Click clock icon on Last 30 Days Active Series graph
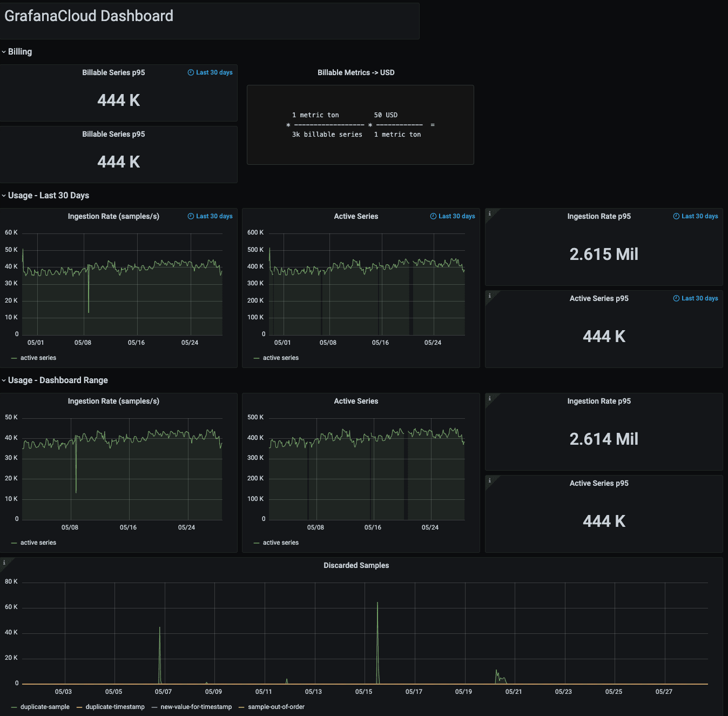The height and width of the screenshot is (716, 728). [433, 216]
